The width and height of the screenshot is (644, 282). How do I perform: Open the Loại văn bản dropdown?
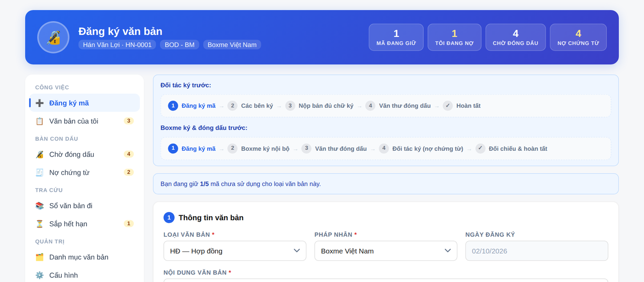coord(235,251)
